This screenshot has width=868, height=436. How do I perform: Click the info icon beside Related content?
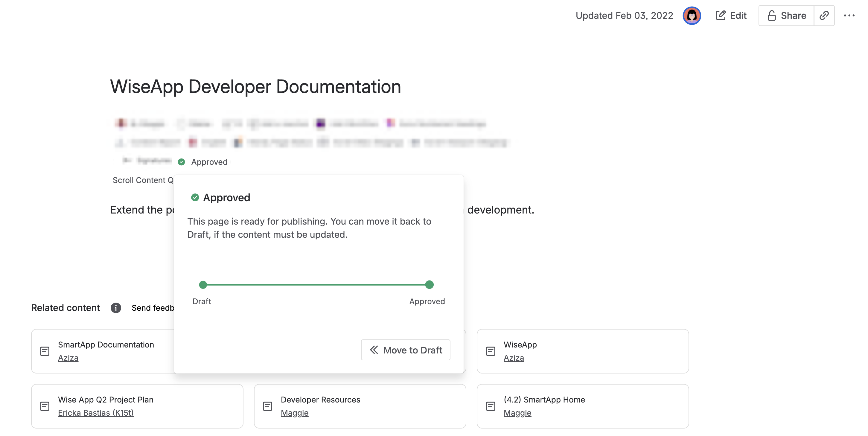115,308
